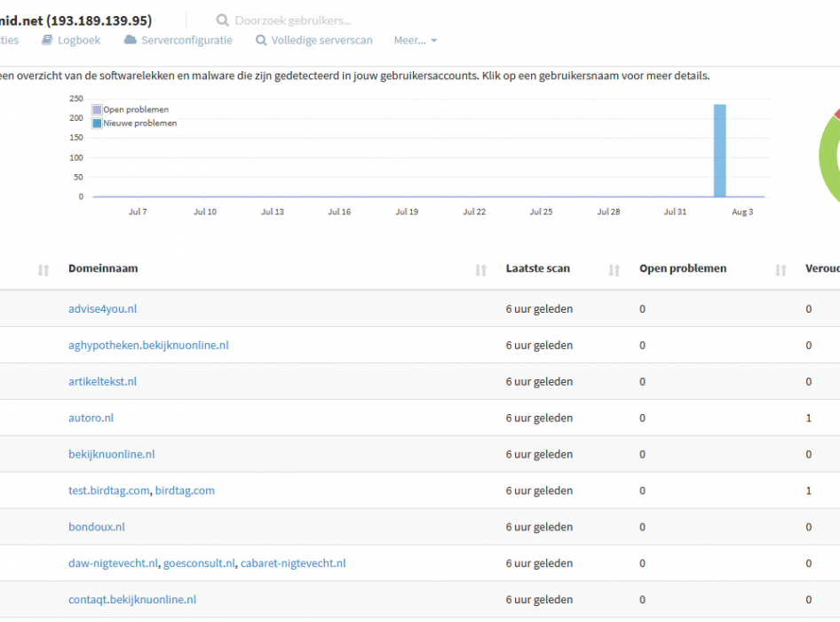Click the Aug 3 axis label

pos(742,211)
